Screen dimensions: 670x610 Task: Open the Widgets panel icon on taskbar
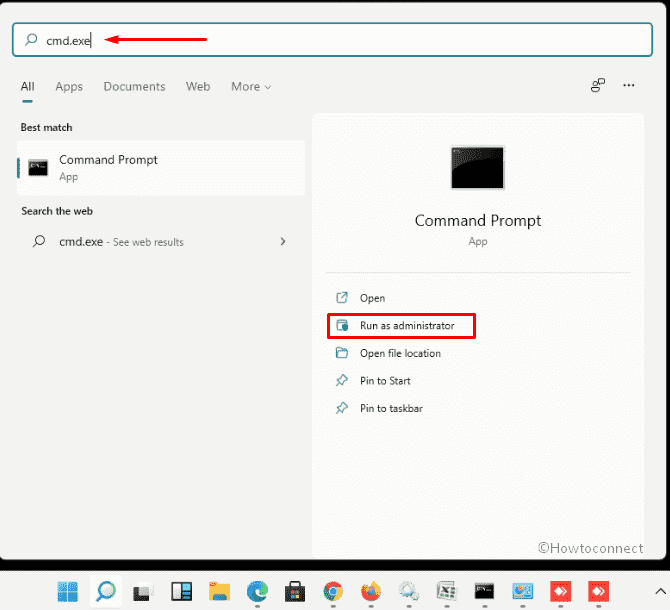point(181,592)
